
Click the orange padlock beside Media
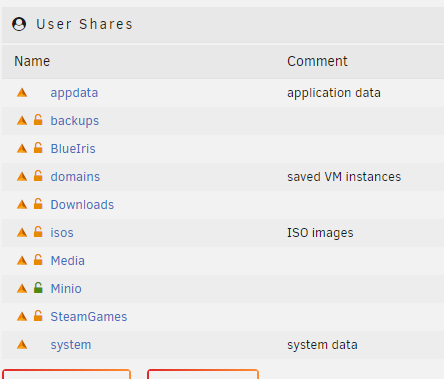tap(38, 260)
